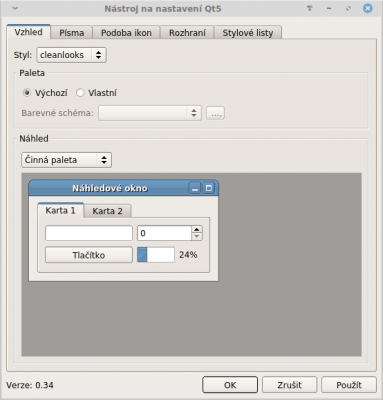Maximize the Qt5 settings window
383x400 pixels.
point(348,8)
